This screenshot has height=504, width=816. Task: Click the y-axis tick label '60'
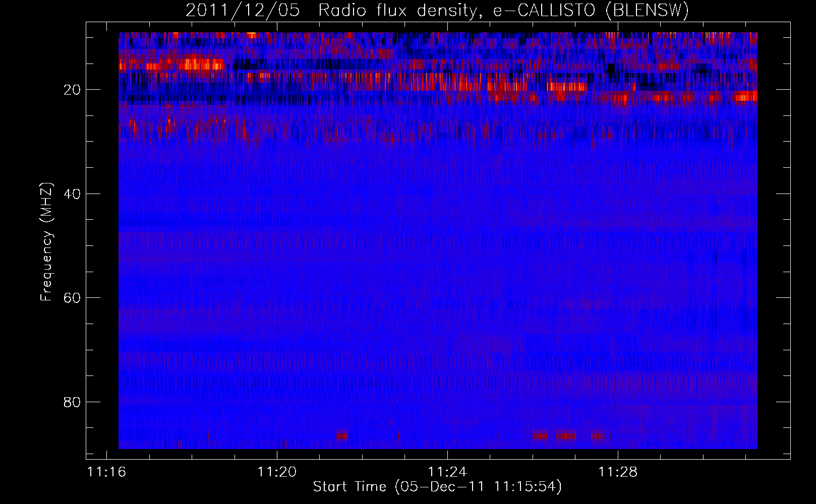pos(72,298)
